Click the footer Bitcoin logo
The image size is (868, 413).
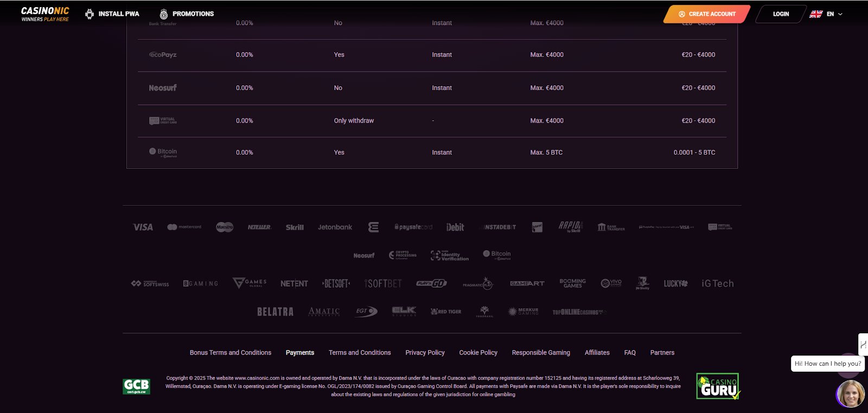[497, 255]
